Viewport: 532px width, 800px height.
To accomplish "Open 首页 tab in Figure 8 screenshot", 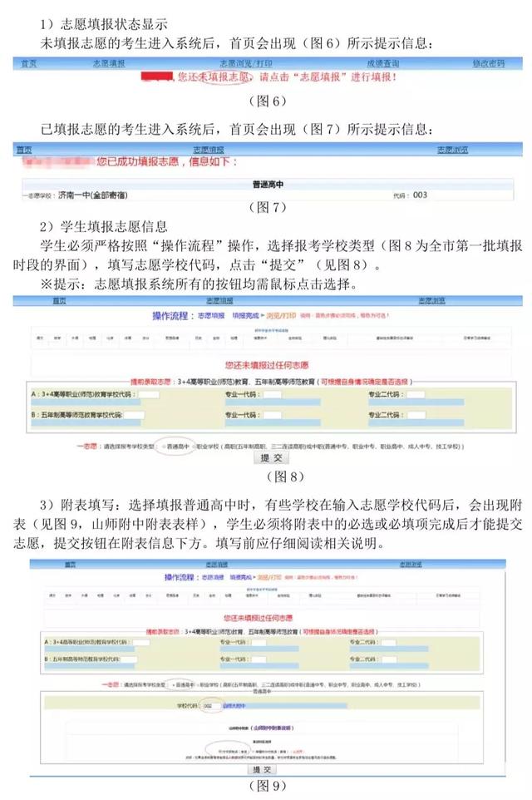I will (x=59, y=300).
